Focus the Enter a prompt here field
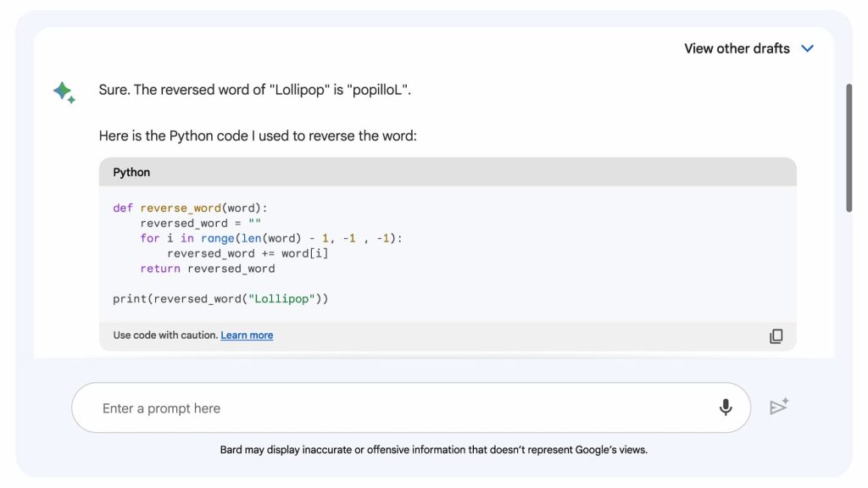Screen dimensions: 868x488 [x=398, y=408]
